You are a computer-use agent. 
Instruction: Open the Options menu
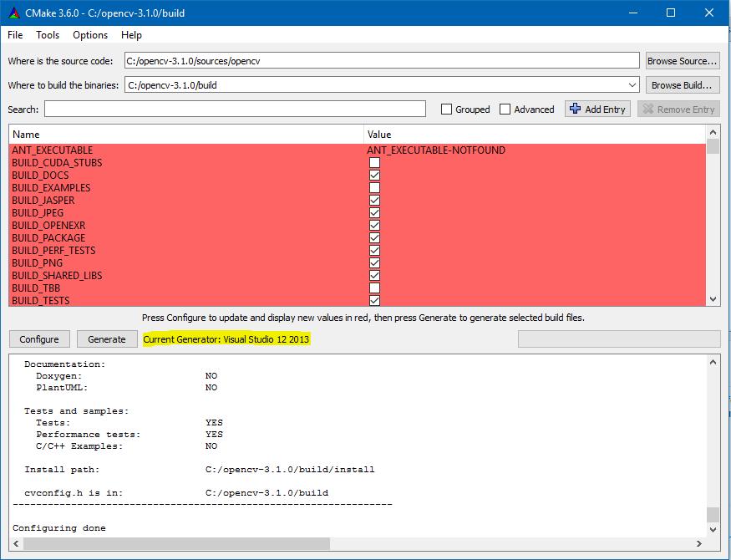pyautogui.click(x=90, y=35)
